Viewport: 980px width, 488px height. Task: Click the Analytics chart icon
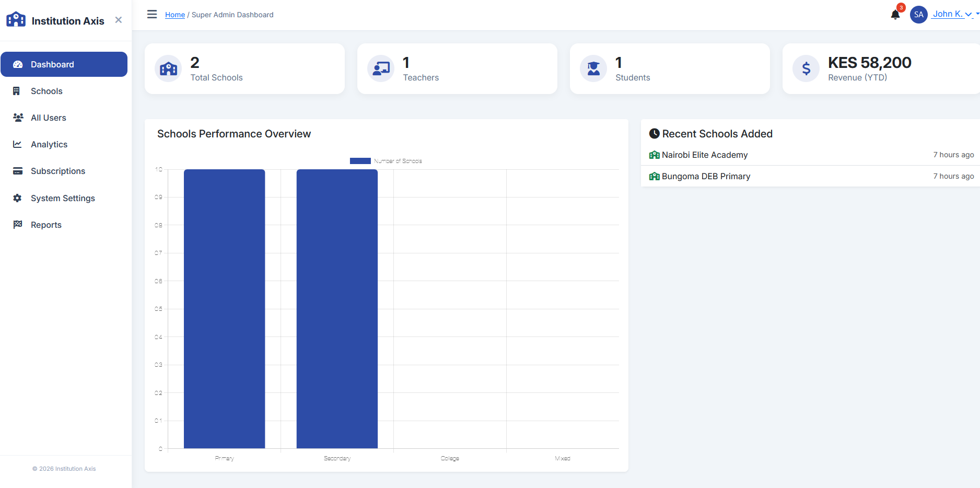click(x=18, y=144)
